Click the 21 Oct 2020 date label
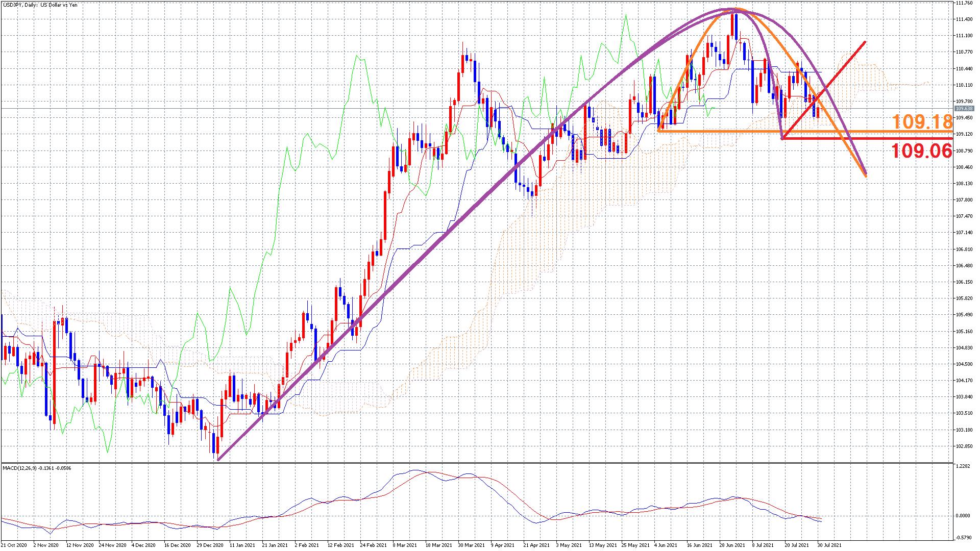 tap(14, 545)
